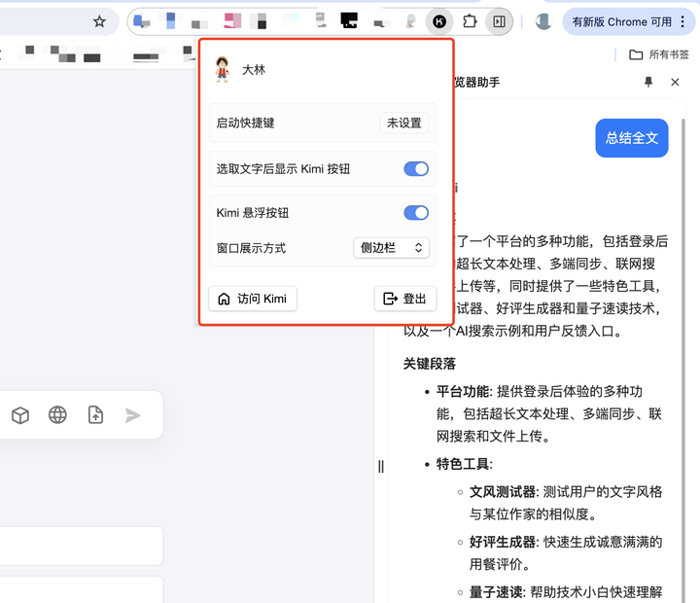Click the pink extension icon in toolbar
700x603 pixels.
pyautogui.click(x=232, y=20)
